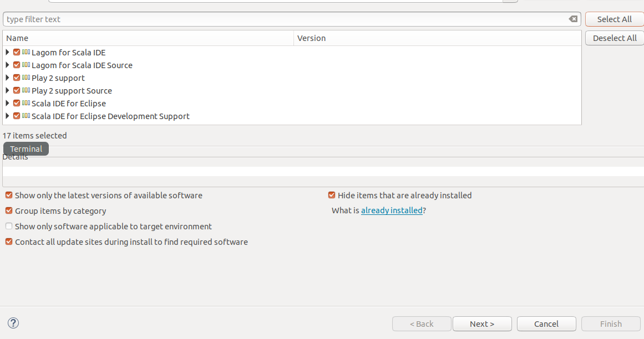Click the Play 2 support category icon
The width and height of the screenshot is (644, 339).
click(26, 78)
